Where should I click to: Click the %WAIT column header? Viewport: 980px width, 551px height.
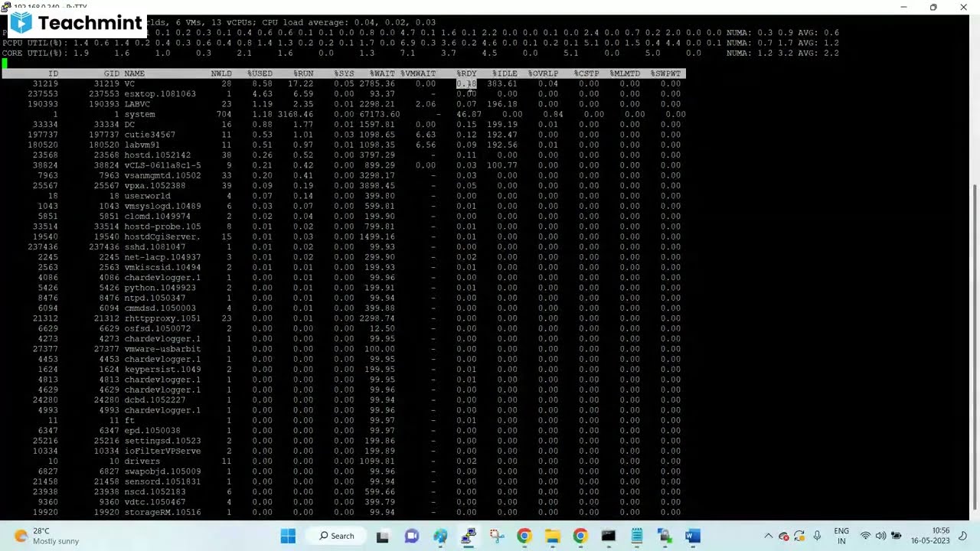coord(382,73)
